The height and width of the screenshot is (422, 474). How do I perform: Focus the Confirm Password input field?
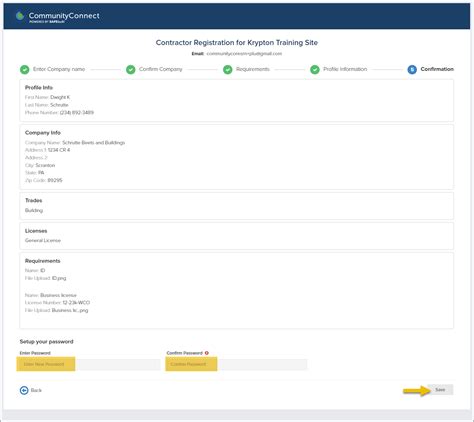point(236,364)
